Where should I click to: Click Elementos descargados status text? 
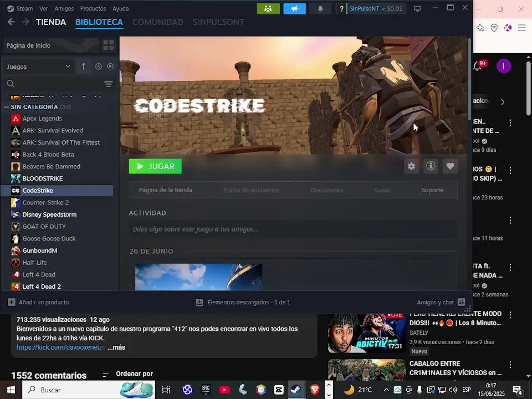(249, 303)
